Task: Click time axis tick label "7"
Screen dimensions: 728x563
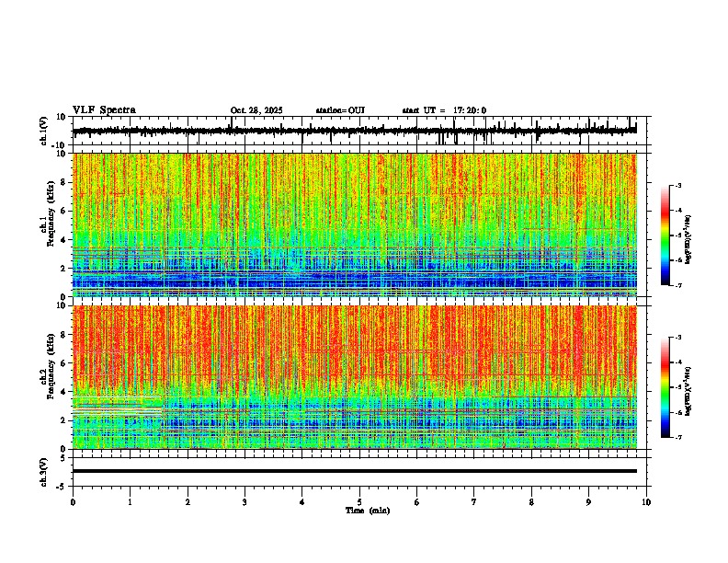Action: (x=474, y=502)
